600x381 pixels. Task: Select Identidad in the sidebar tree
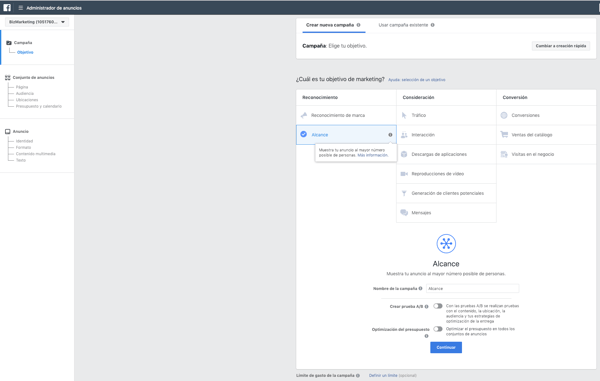point(24,141)
